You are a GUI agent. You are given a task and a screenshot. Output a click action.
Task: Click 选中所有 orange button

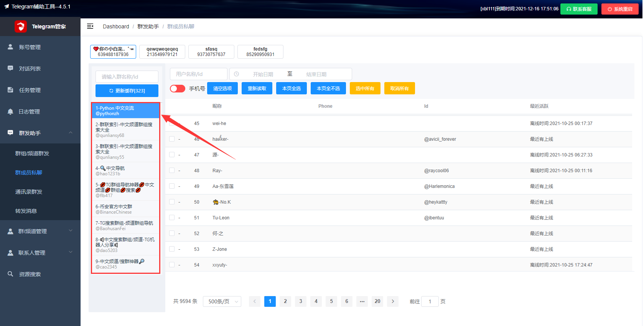[365, 88]
